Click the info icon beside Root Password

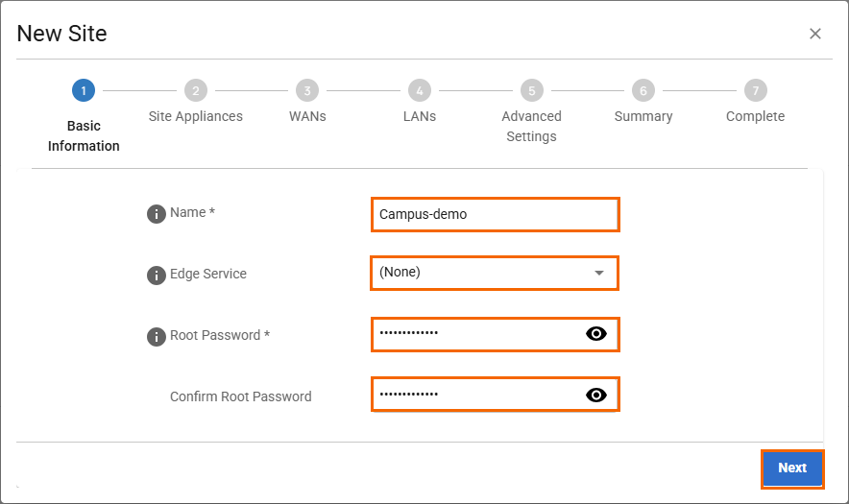[x=156, y=337]
